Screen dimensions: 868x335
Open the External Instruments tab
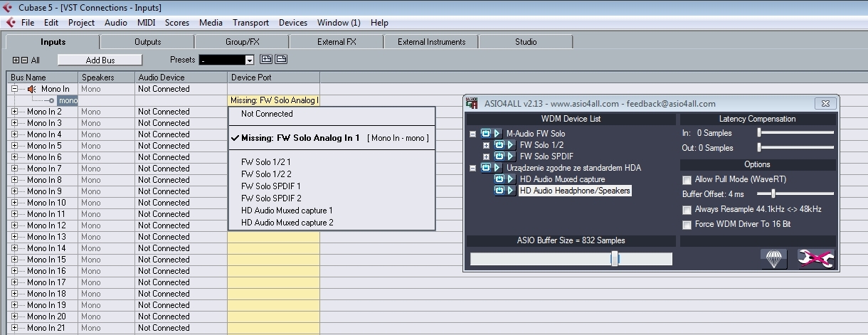pyautogui.click(x=431, y=42)
